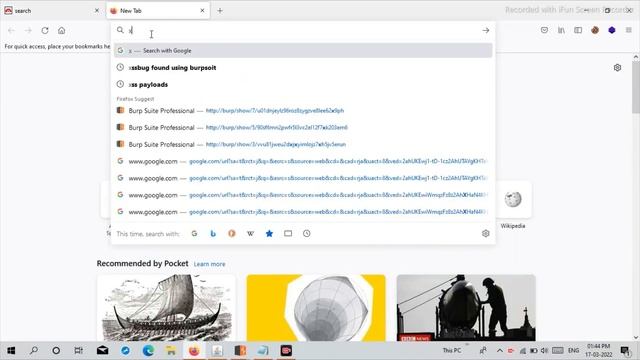Open last www.google.com suggestion row
The image size is (640, 360).
pos(303,212)
